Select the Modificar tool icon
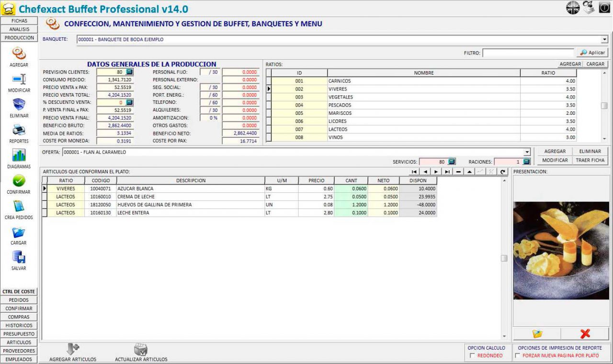613x364 pixels. pyautogui.click(x=19, y=79)
